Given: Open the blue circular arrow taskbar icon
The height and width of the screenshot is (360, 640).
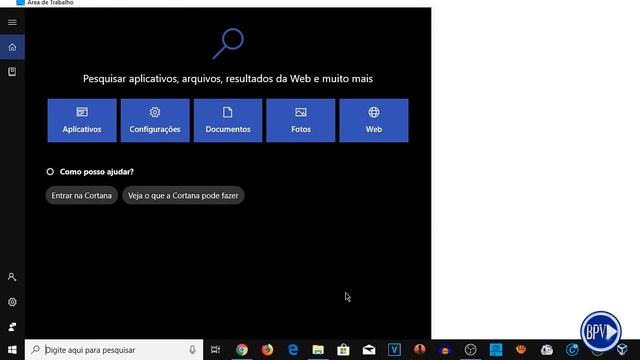Looking at the screenshot, I should pos(572,350).
